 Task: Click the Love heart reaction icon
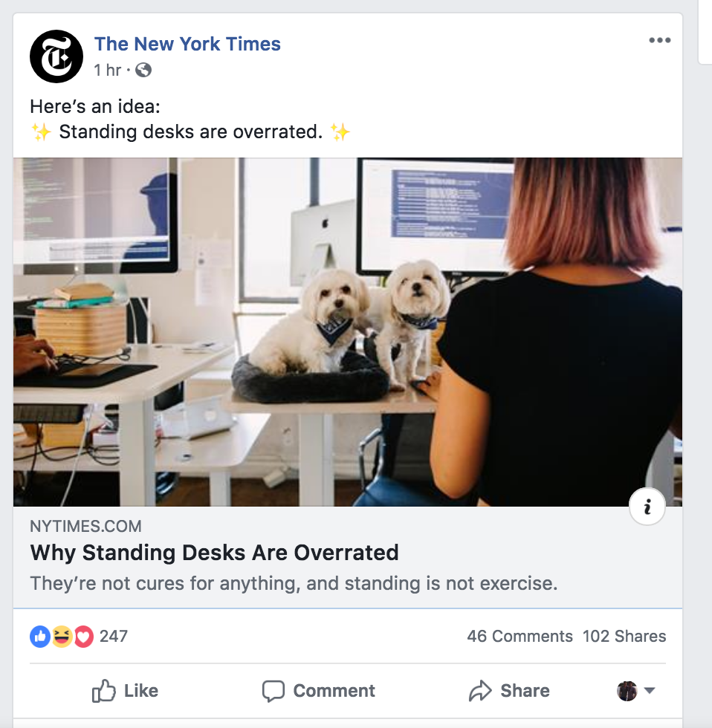click(x=83, y=636)
